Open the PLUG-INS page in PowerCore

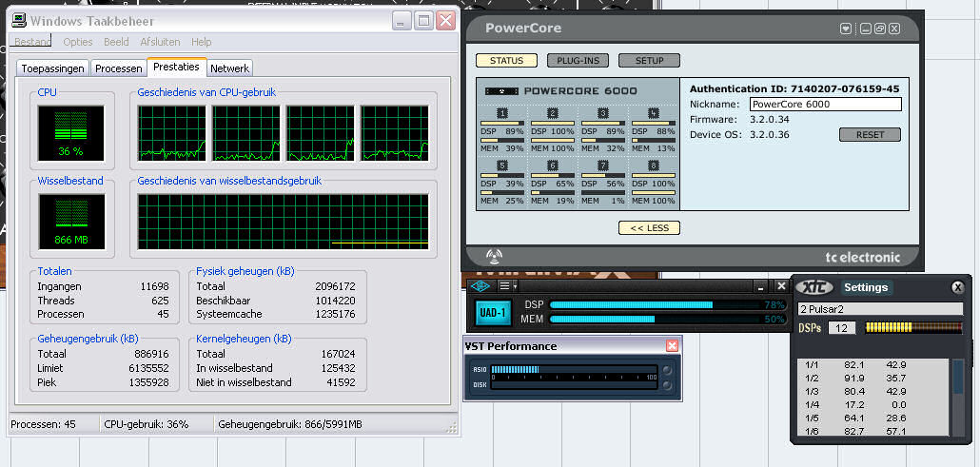click(578, 61)
